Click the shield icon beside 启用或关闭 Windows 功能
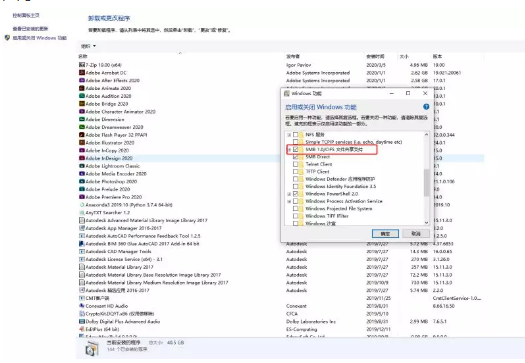The height and width of the screenshot is (363, 525). pyautogui.click(x=7, y=38)
